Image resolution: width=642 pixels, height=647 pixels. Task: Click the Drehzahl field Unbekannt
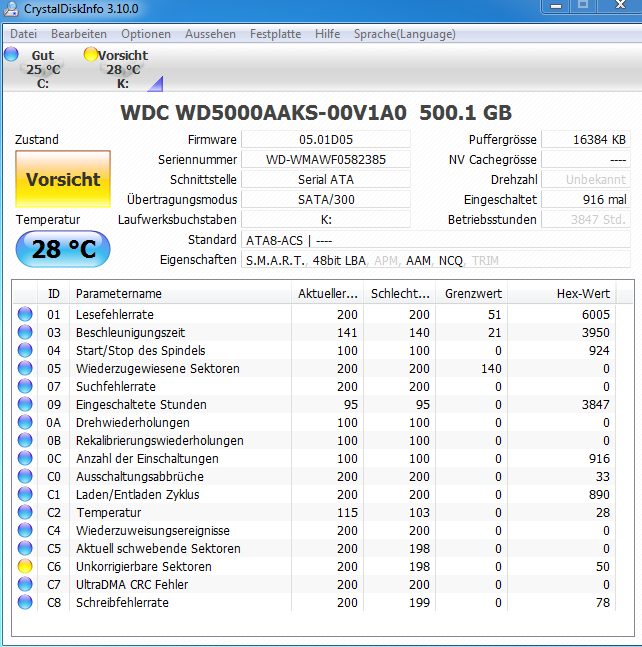click(586, 179)
